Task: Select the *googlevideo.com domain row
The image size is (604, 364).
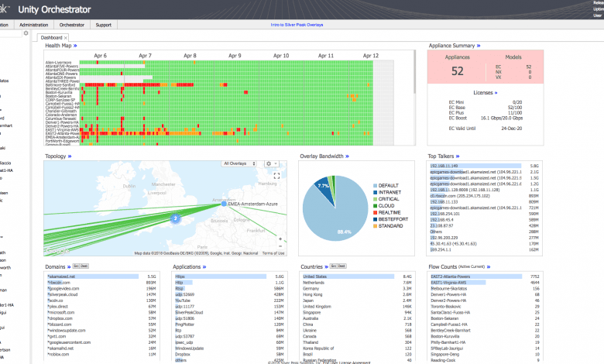Action: point(101,289)
